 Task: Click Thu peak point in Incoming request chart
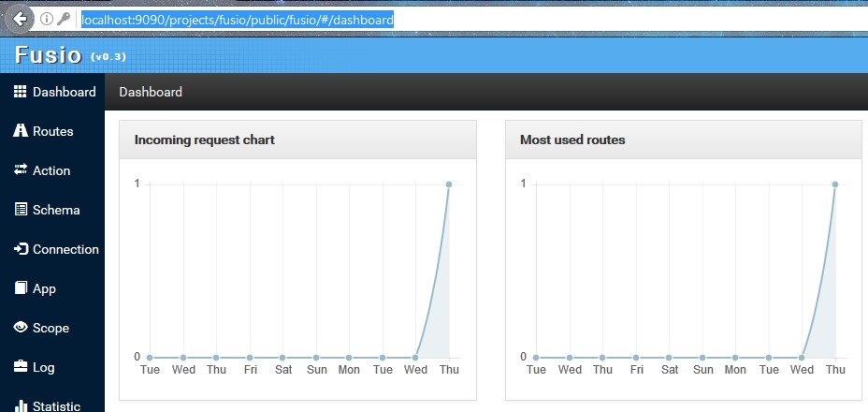tap(448, 184)
